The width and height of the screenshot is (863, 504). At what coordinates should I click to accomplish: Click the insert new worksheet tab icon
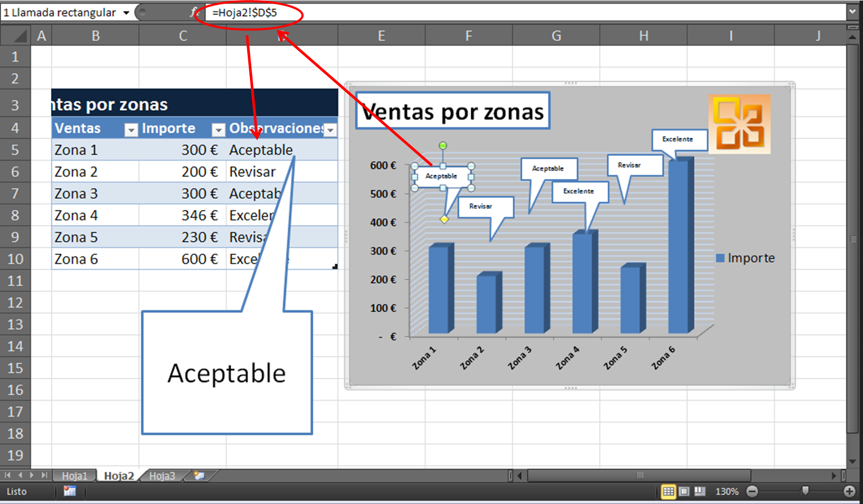[x=199, y=476]
